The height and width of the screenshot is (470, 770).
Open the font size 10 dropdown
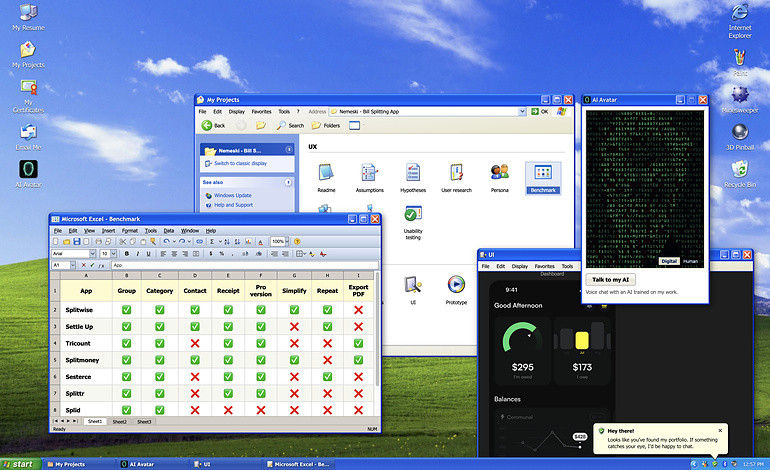[x=113, y=254]
